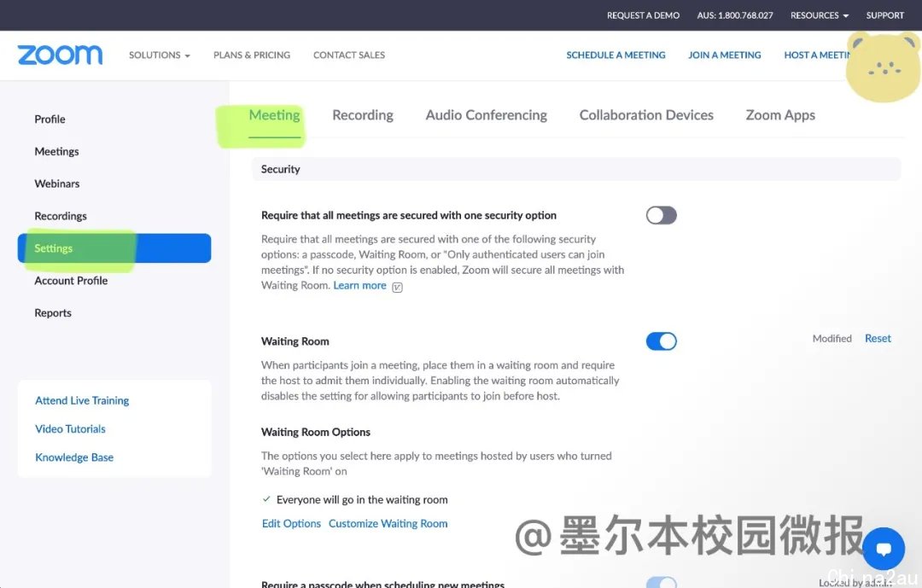Click Contact Sales
Screen dimensions: 922x588
(x=349, y=55)
